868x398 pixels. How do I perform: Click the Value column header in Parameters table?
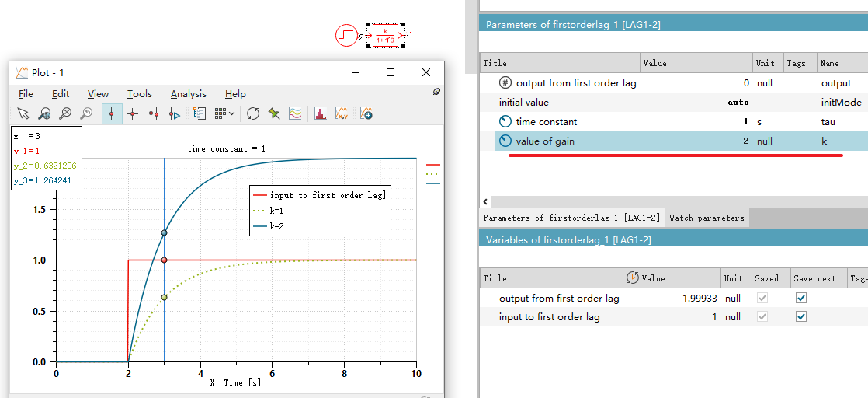coord(695,63)
